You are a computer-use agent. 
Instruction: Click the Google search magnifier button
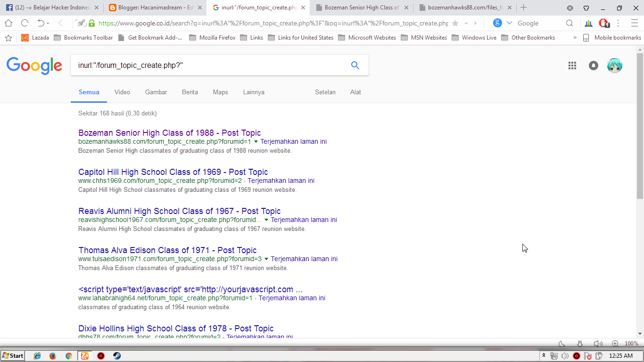click(355, 66)
